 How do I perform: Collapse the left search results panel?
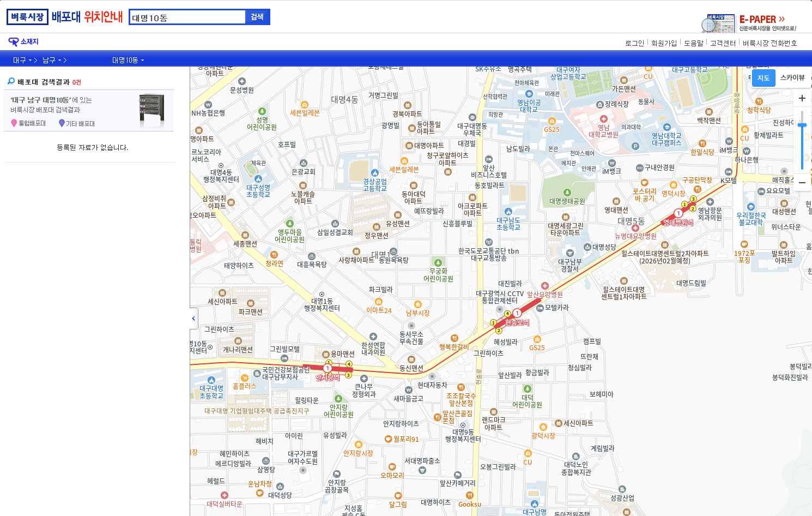pos(193,318)
